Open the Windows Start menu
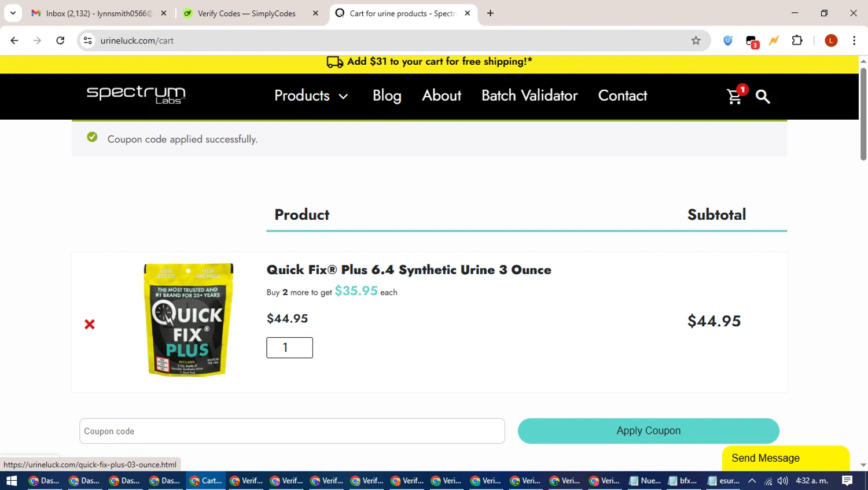The image size is (868, 490). 12,481
